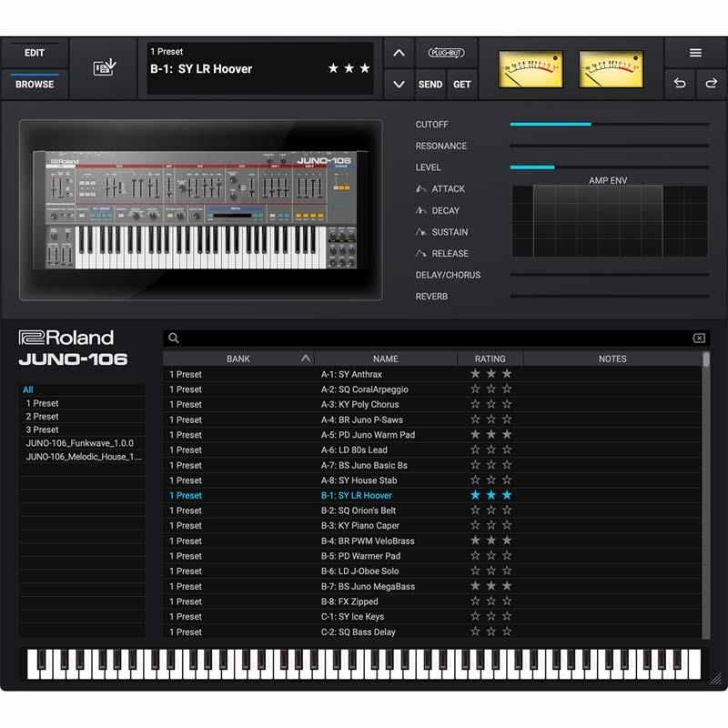Viewport: 728px width, 728px height.
Task: Select previous preset with up chevron
Action: tap(399, 53)
